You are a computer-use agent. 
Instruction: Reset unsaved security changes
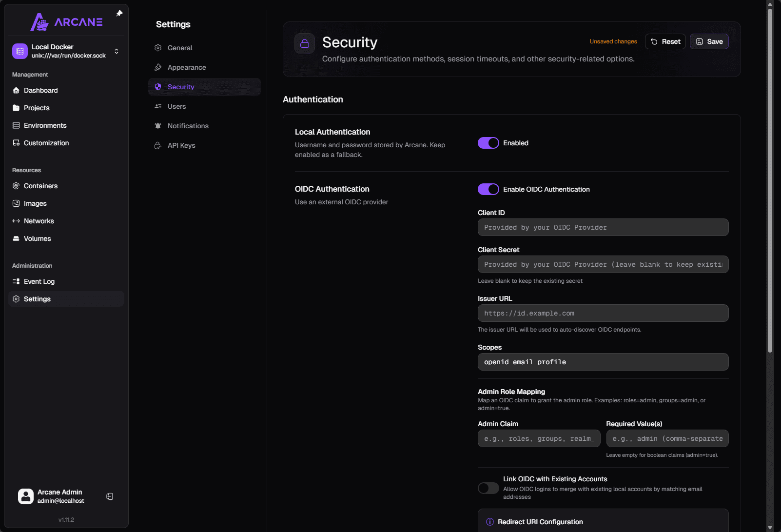click(x=665, y=41)
